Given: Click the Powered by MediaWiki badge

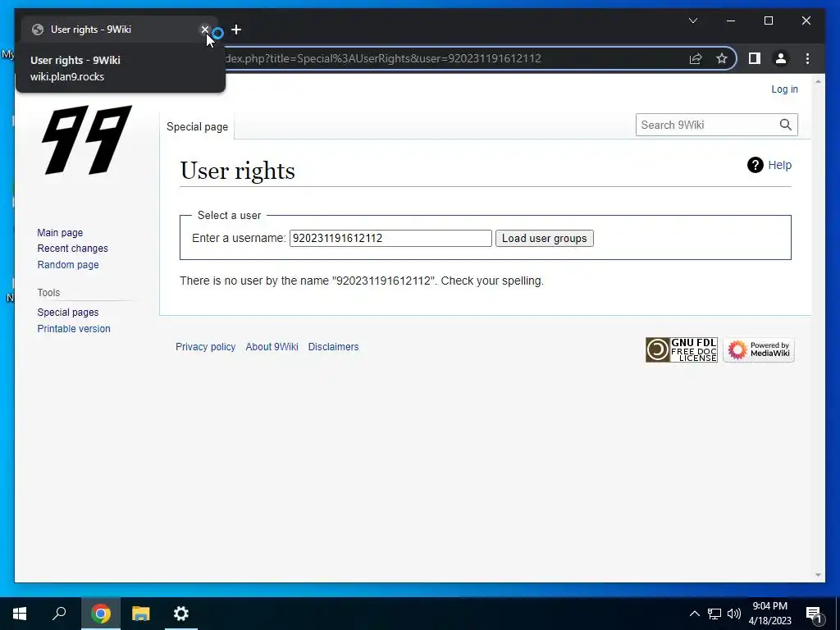Looking at the screenshot, I should click(759, 349).
